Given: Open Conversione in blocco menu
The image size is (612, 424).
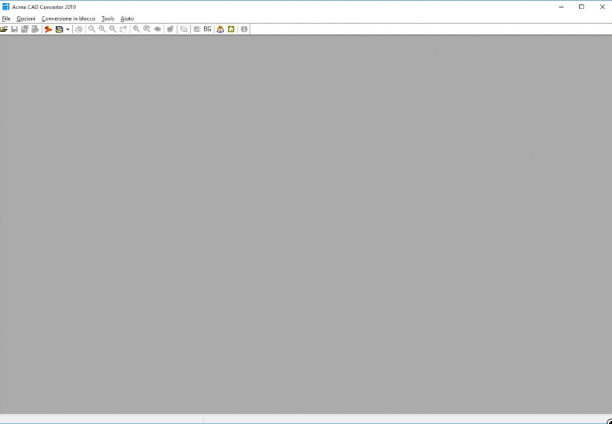Looking at the screenshot, I should pos(68,19).
